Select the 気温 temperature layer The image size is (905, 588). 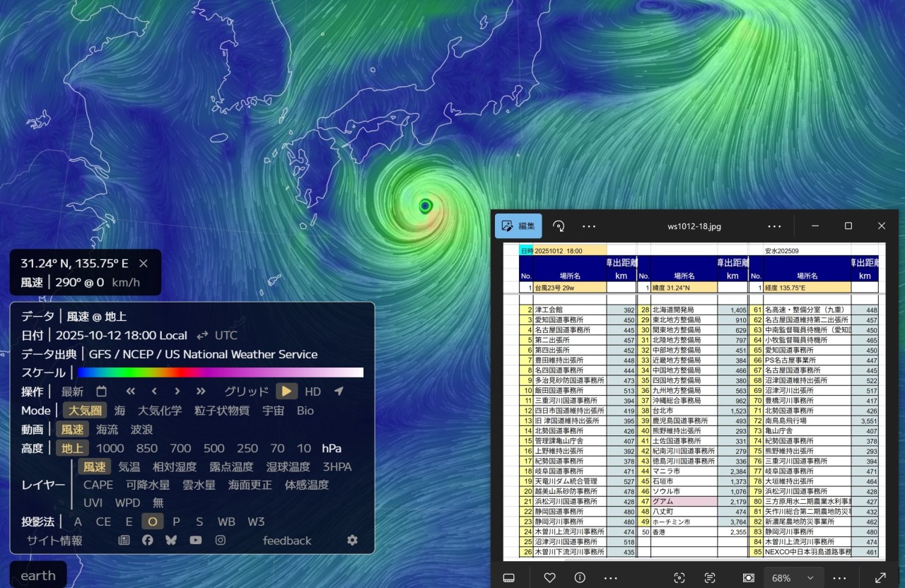pos(129,466)
